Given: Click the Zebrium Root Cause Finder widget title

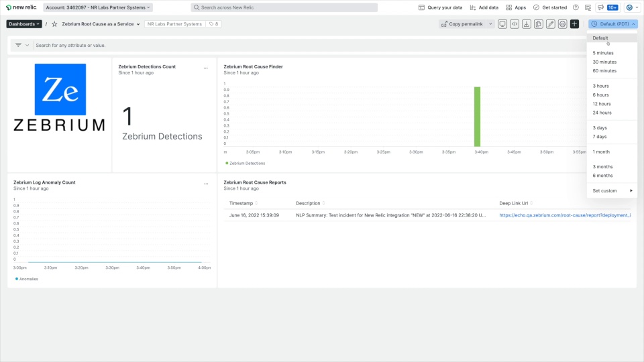Looking at the screenshot, I should [x=253, y=66].
